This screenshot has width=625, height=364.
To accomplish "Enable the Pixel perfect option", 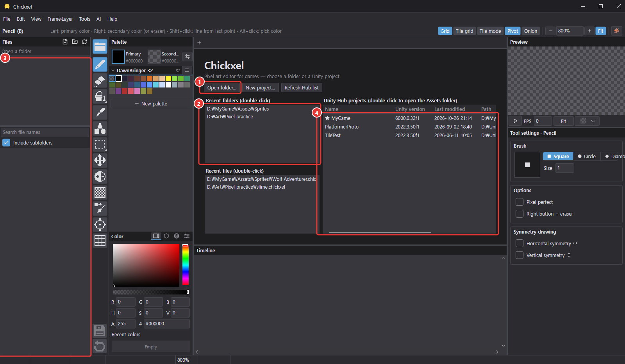I will (520, 202).
